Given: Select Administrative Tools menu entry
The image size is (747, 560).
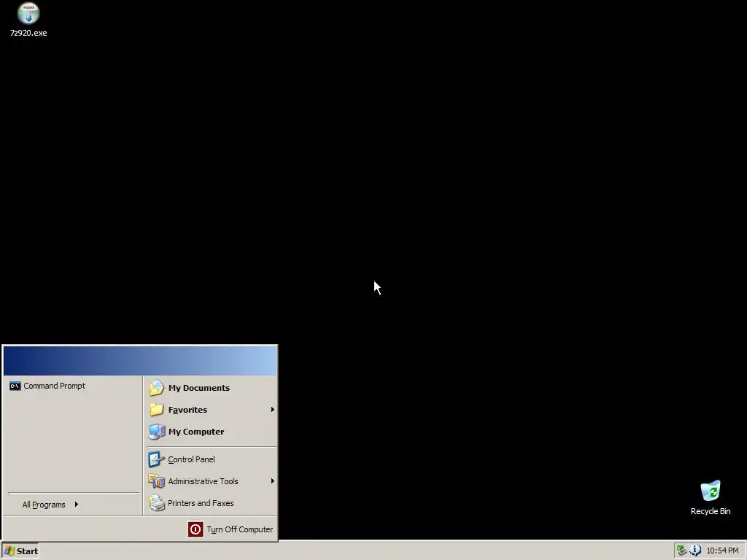Looking at the screenshot, I should pyautogui.click(x=212, y=481).
